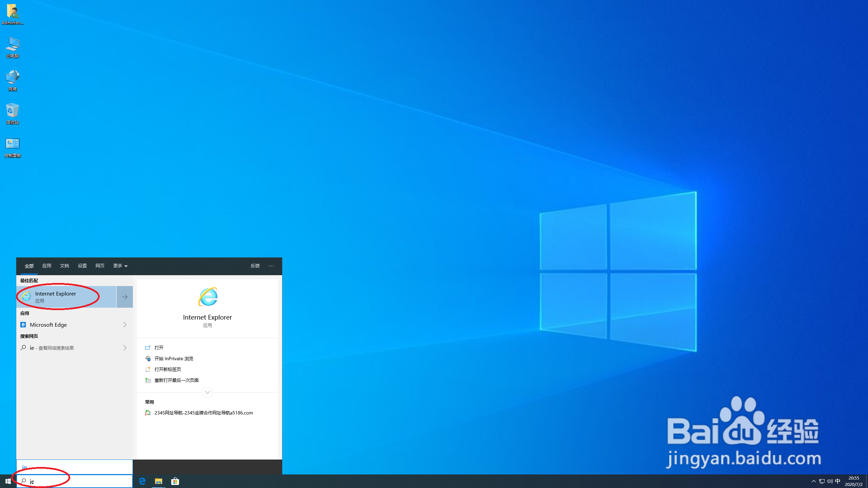Open Microsoft Store from the taskbar

click(x=175, y=481)
